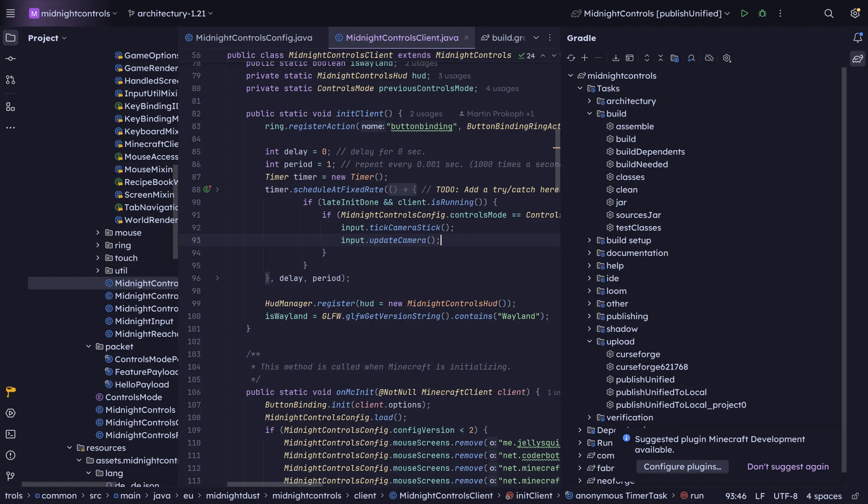
Task: Toggle Gradle tool window button
Action: point(857,59)
